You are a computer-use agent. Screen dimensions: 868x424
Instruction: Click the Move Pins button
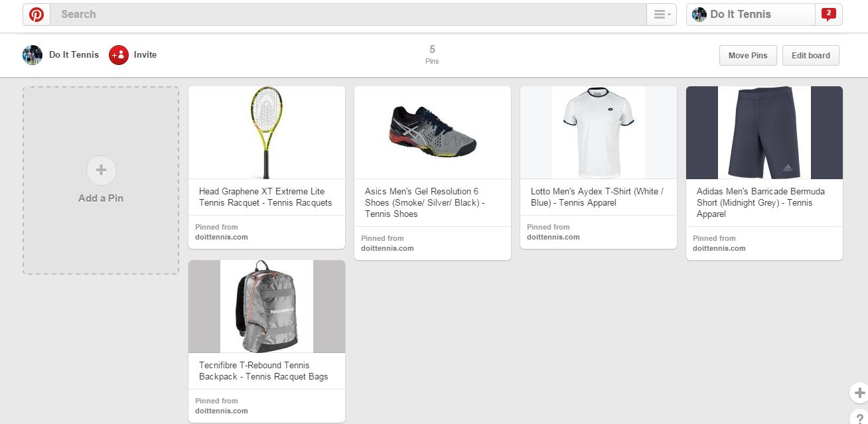tap(748, 56)
